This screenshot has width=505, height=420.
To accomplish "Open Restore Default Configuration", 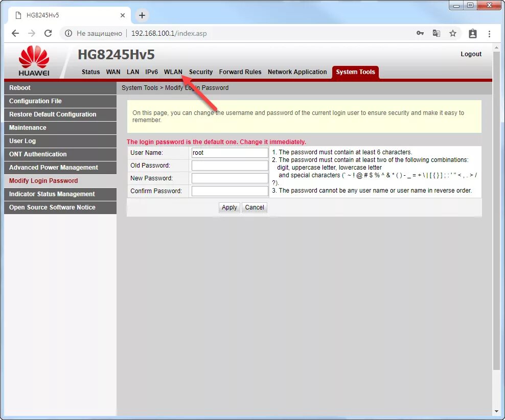I will [x=60, y=114].
